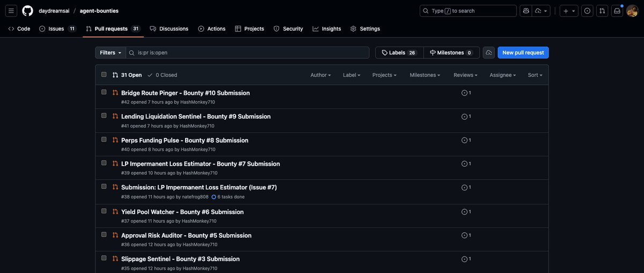Click the 6 tasks done progress indicator

(228, 197)
